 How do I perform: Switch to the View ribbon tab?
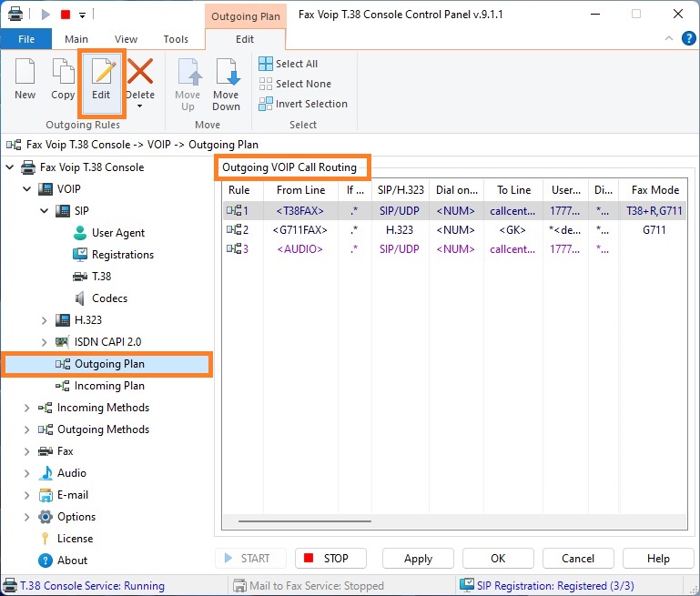tap(126, 39)
